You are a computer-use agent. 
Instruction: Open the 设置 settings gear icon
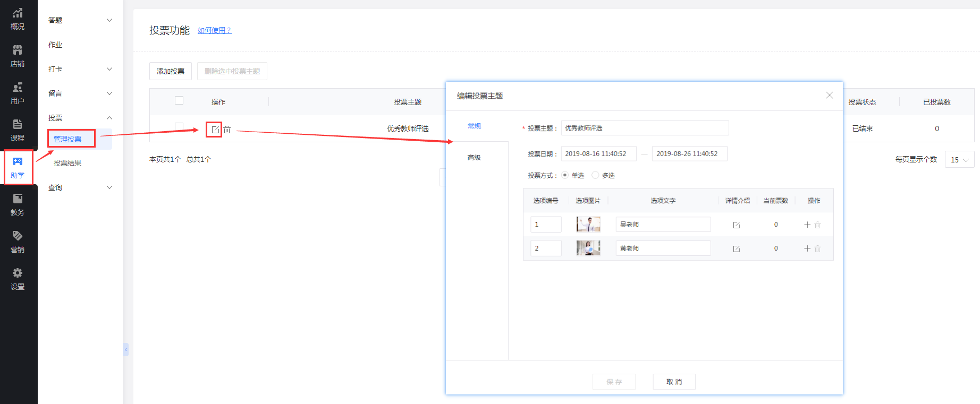18,279
